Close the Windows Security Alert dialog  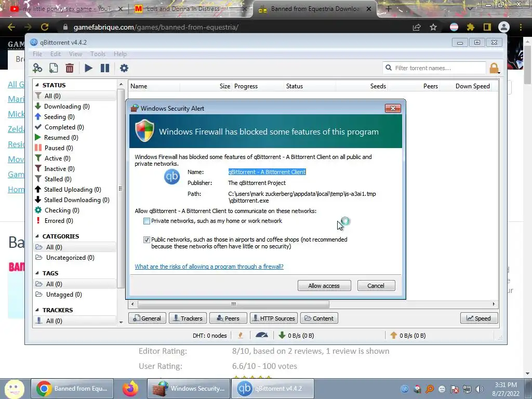393,108
